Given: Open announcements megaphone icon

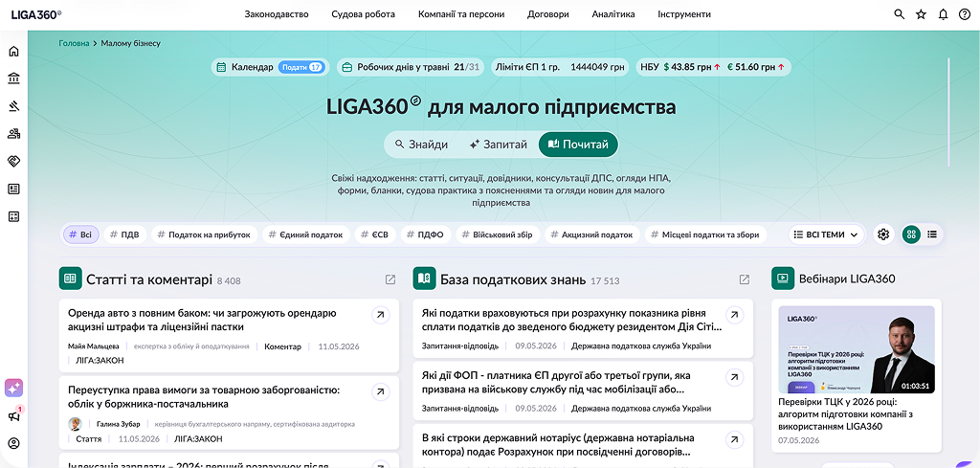Looking at the screenshot, I should (x=13, y=416).
